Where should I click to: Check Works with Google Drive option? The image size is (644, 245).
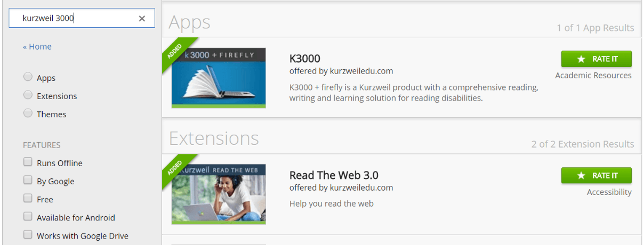pyautogui.click(x=28, y=235)
